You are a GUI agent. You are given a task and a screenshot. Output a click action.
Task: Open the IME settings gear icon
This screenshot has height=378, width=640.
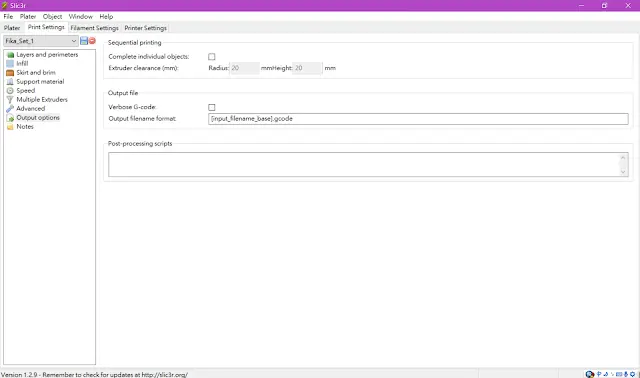[x=632, y=374]
